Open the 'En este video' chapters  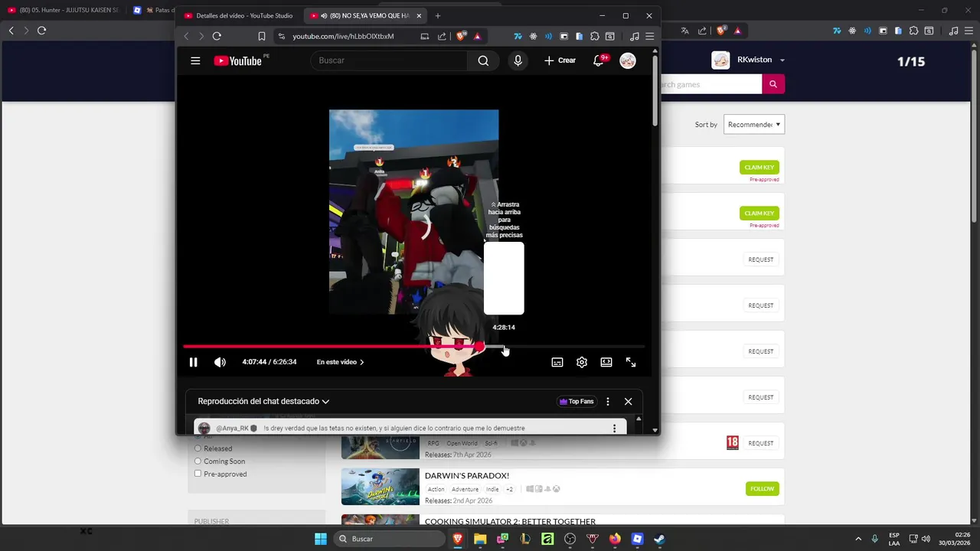point(340,362)
